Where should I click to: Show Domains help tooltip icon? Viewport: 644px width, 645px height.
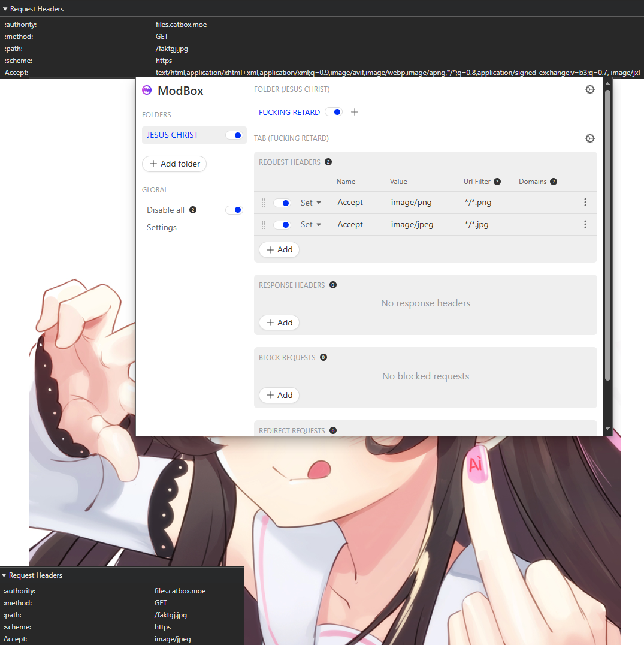553,182
